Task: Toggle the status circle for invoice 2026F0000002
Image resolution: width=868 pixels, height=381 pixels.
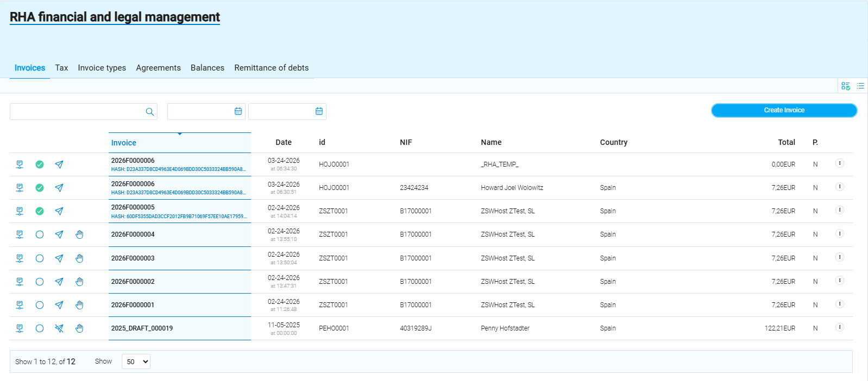Action: coord(40,282)
